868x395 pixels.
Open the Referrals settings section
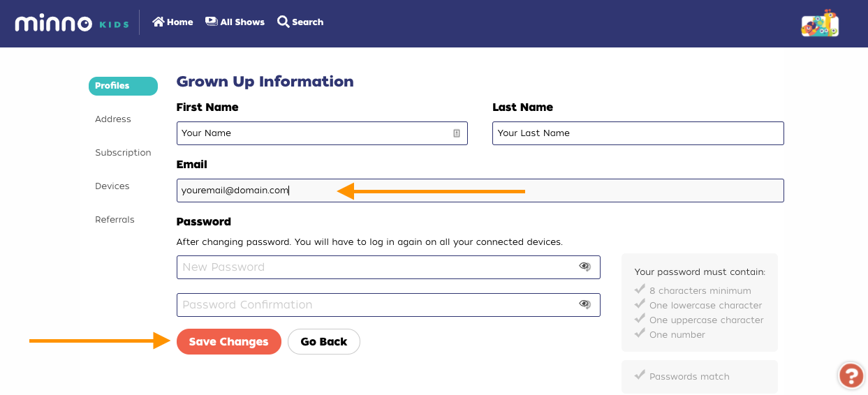coord(115,220)
